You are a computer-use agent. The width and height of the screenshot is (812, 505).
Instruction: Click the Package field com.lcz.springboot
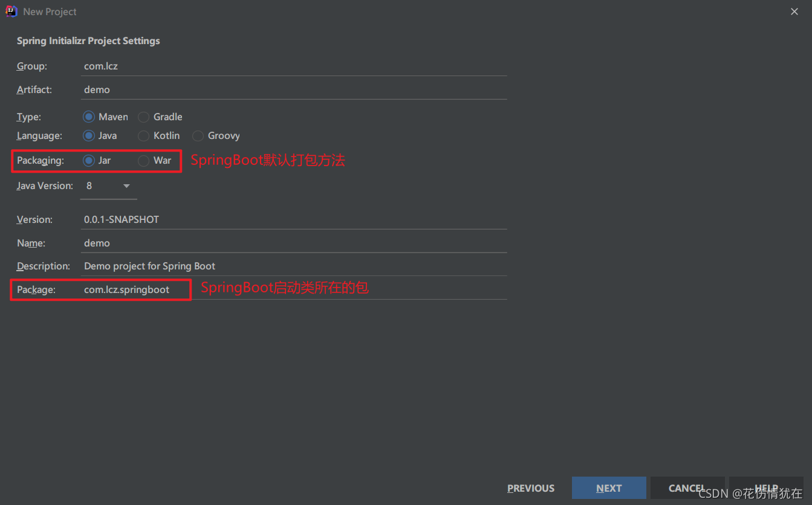(294, 289)
